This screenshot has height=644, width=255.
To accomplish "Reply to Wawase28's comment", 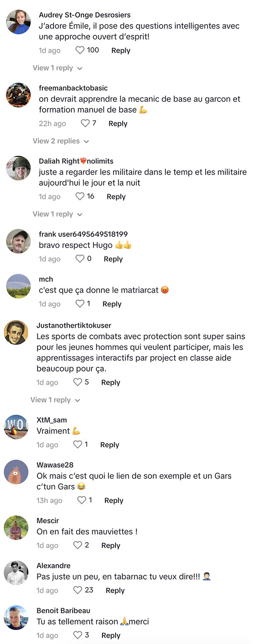I will pyautogui.click(x=114, y=501).
